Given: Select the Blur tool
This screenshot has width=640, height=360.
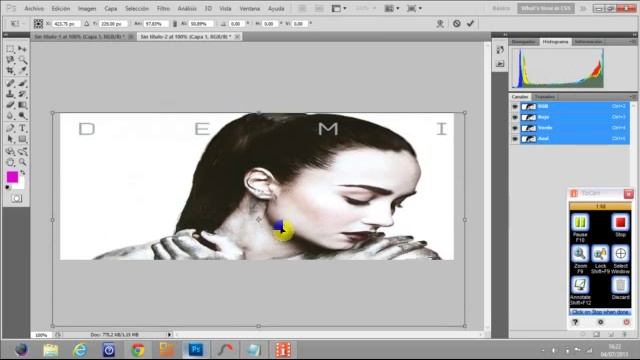Looking at the screenshot, I should click(x=10, y=116).
